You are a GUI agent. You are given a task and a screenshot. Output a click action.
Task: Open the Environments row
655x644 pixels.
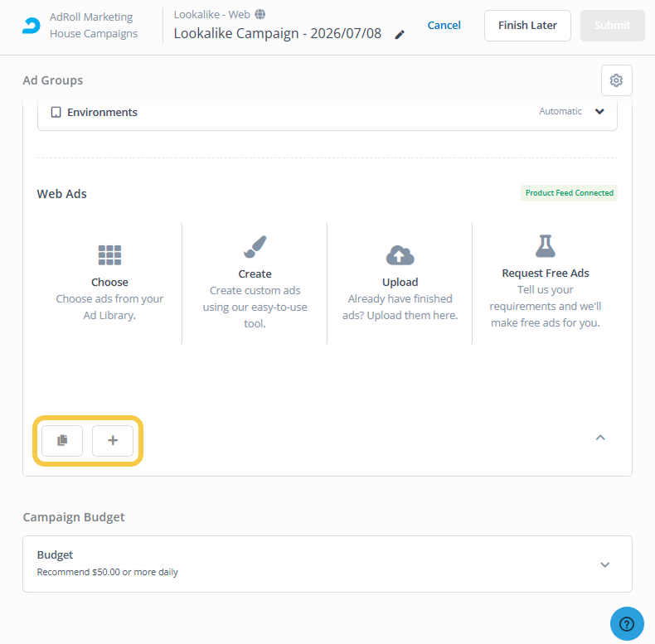click(x=327, y=112)
